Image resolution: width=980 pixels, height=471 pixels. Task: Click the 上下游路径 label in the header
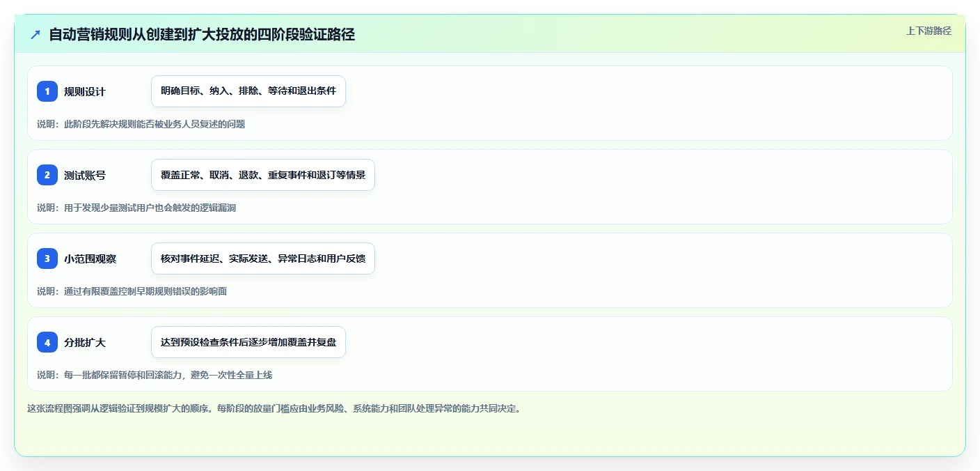(928, 31)
